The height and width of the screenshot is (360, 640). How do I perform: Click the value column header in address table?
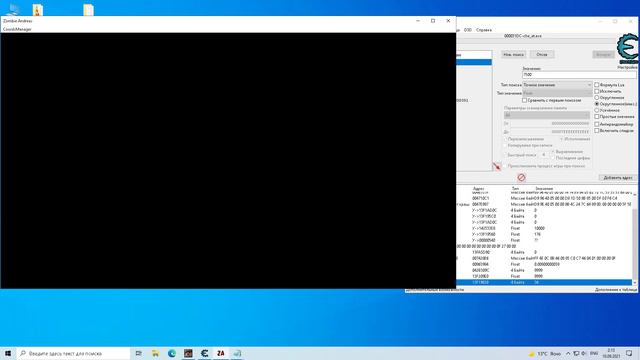coord(544,189)
